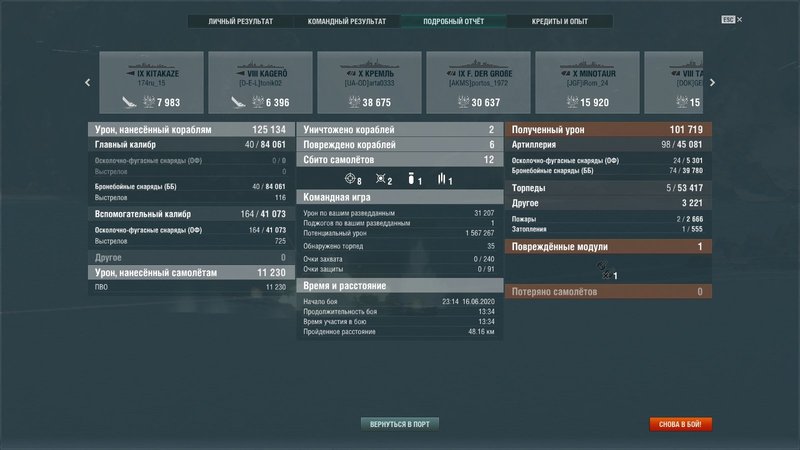Click Kitakaze destroyed ship icon
800x450 pixels.
click(129, 103)
